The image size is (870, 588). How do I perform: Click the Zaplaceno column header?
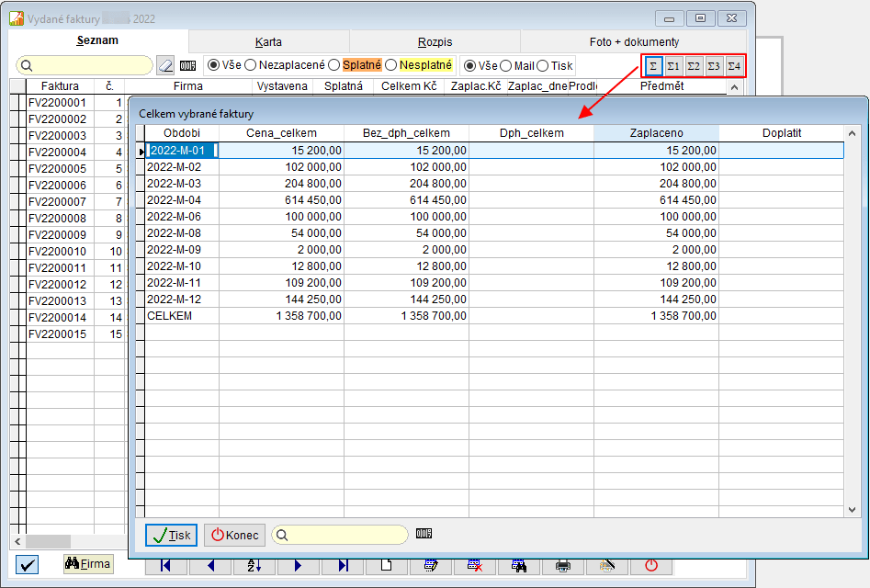656,133
